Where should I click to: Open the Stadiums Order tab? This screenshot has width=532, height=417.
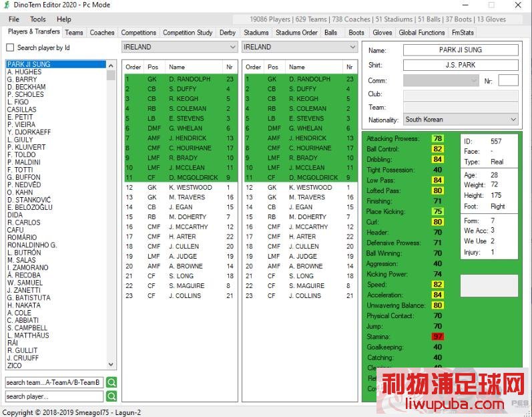(x=296, y=33)
